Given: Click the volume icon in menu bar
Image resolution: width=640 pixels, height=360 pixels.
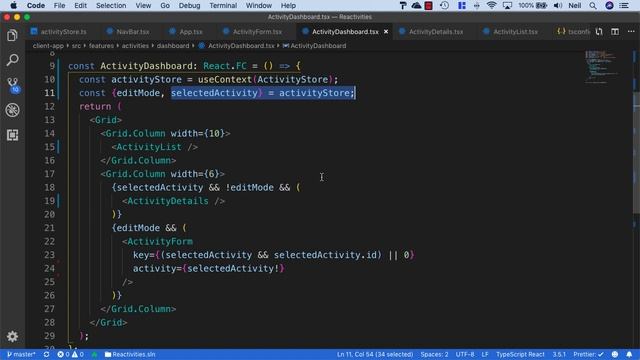Looking at the screenshot, I should (558, 5).
